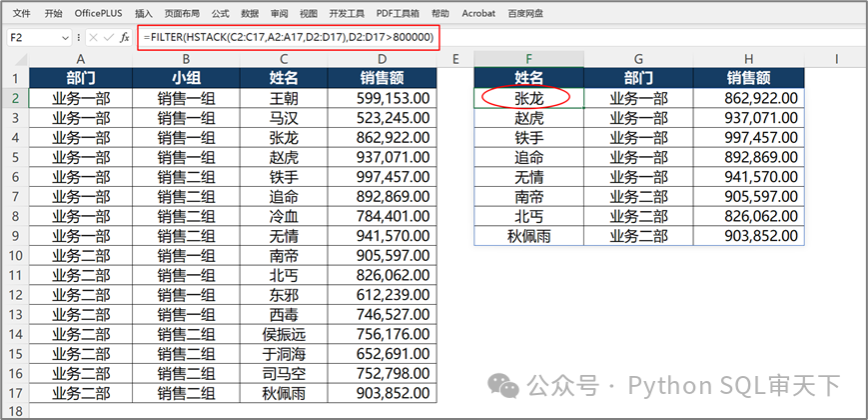Select column E header
The height and width of the screenshot is (420, 868).
pyautogui.click(x=455, y=59)
